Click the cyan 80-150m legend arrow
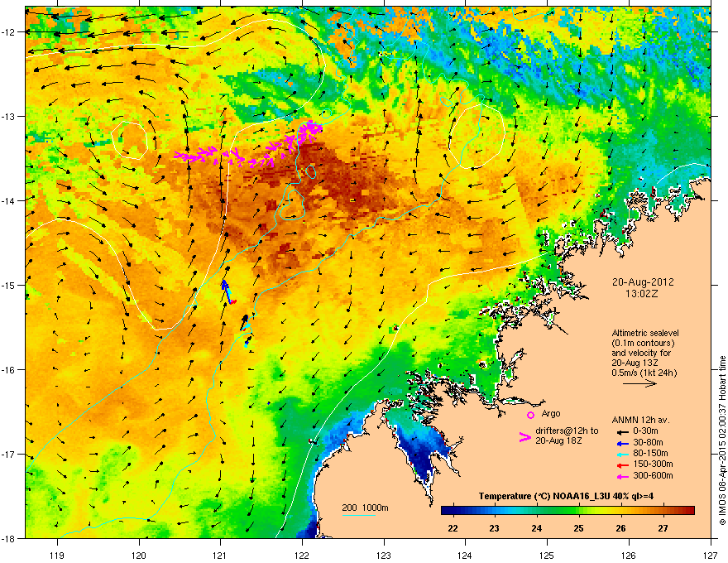Viewport: 728px width, 563px height. pos(623,454)
